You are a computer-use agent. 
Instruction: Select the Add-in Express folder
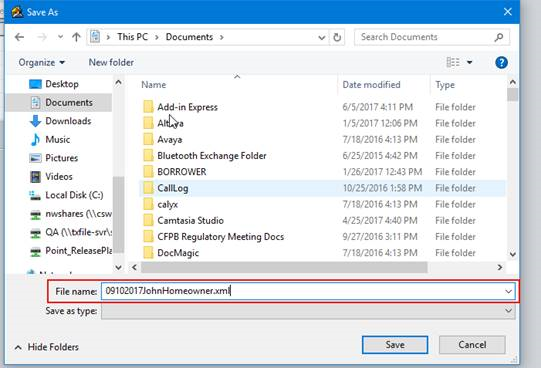tap(187, 107)
